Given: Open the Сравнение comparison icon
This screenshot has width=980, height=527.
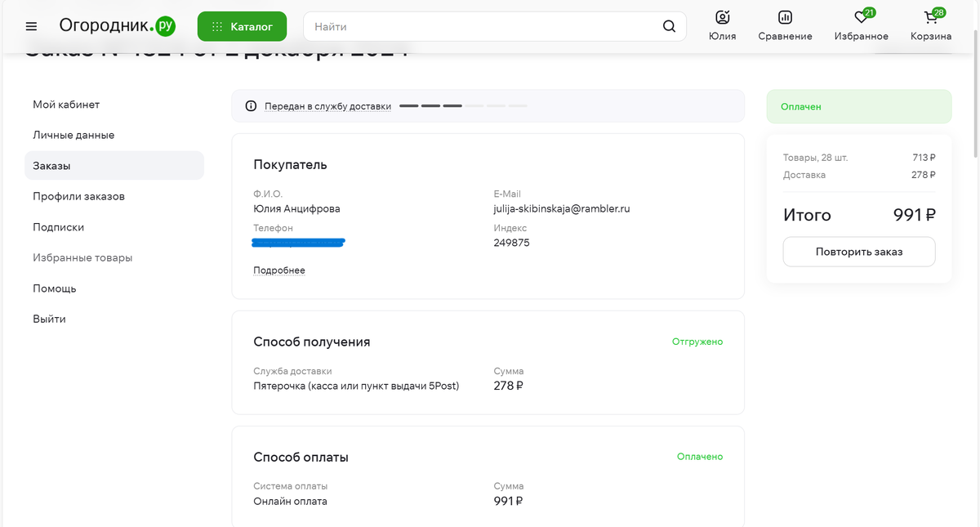Looking at the screenshot, I should tap(785, 18).
